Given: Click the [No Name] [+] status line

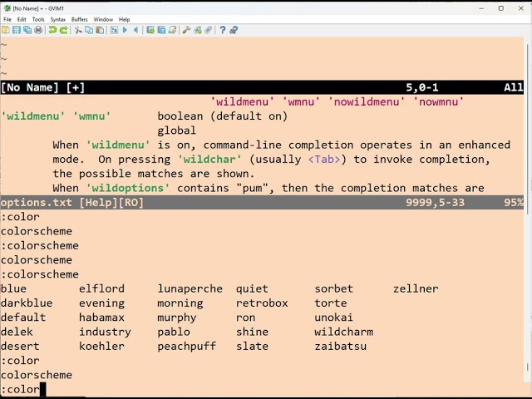Looking at the screenshot, I should 262,87.
